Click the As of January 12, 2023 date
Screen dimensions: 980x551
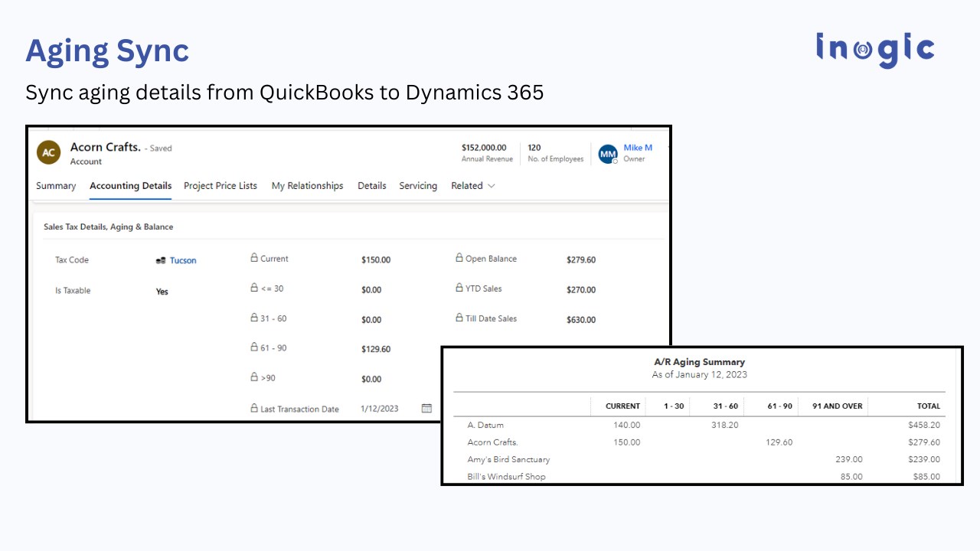tap(699, 375)
